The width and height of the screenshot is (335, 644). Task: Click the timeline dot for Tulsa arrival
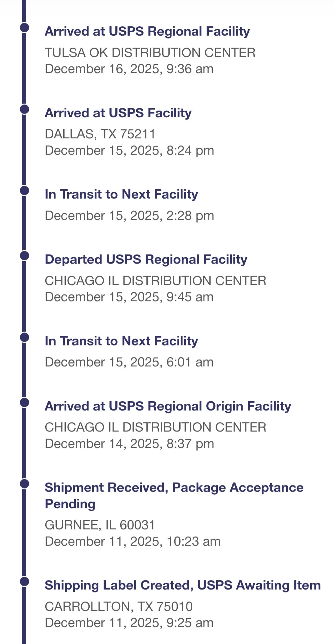click(x=24, y=27)
